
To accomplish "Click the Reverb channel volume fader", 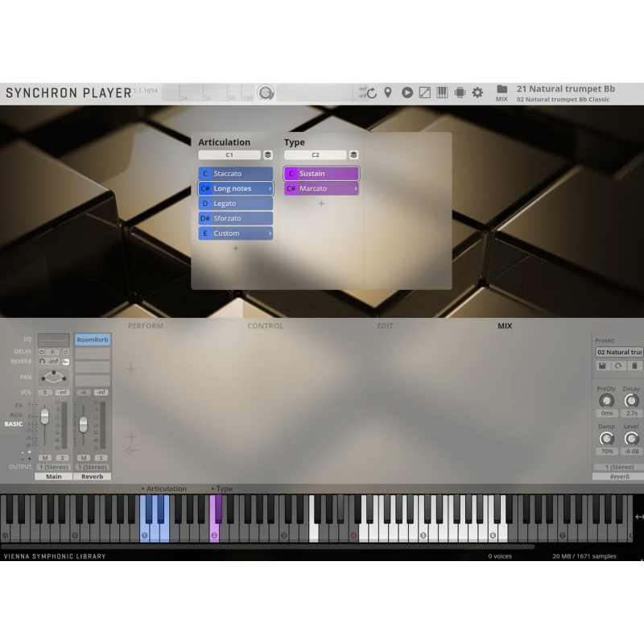I will tap(84, 425).
